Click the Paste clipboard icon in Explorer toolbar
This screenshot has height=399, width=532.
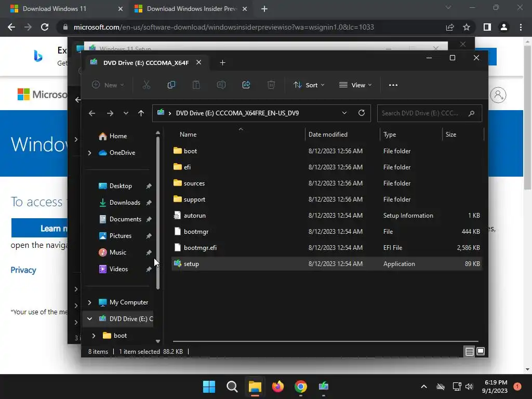coord(196,85)
